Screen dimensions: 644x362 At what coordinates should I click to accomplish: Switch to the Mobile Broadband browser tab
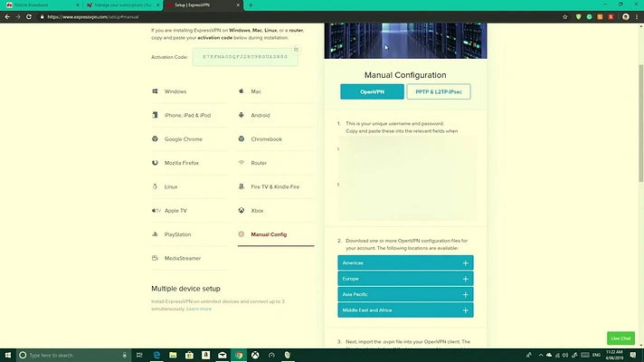[x=41, y=5]
